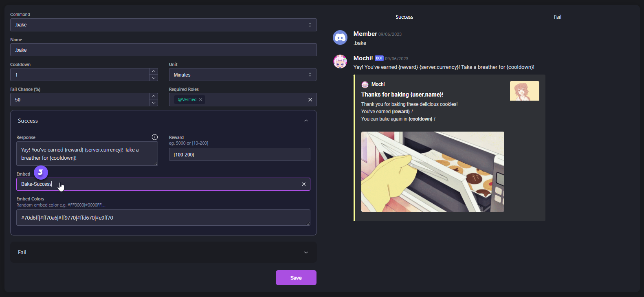
Task: Open the Command dropdown
Action: point(163,25)
